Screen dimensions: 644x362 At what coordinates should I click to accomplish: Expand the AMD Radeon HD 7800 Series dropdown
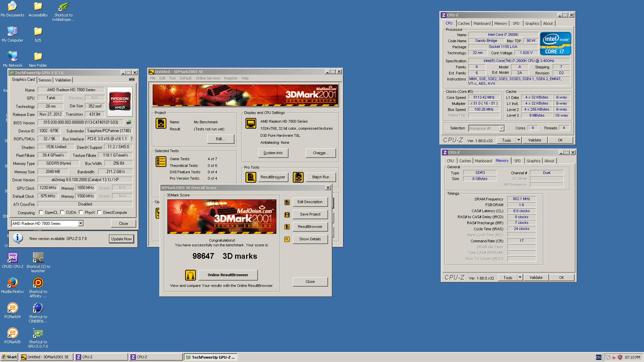[80, 224]
